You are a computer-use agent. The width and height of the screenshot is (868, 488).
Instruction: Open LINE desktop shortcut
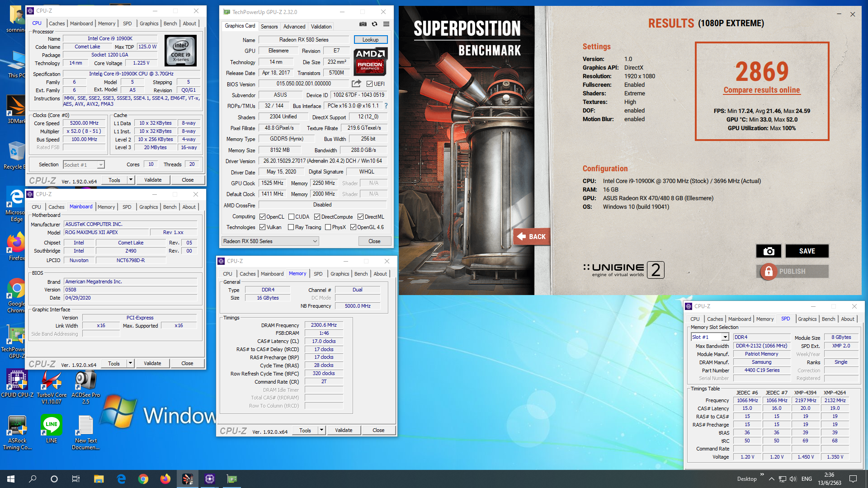[52, 429]
